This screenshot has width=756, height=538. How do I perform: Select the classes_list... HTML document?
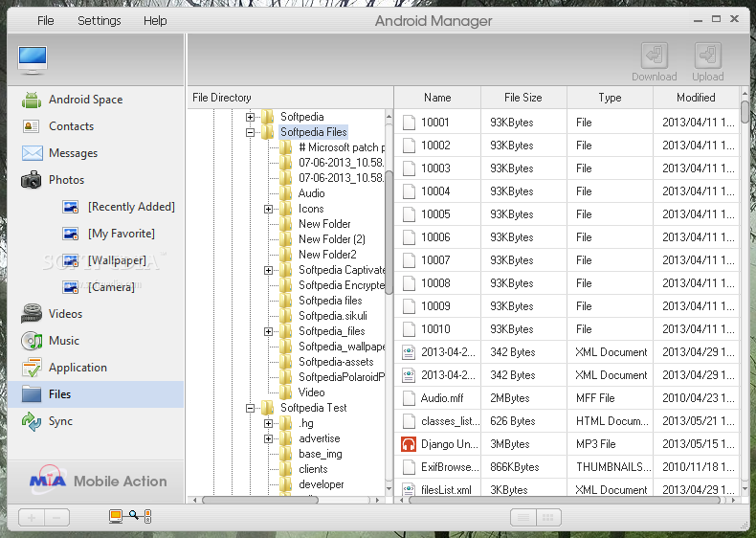pos(567,421)
